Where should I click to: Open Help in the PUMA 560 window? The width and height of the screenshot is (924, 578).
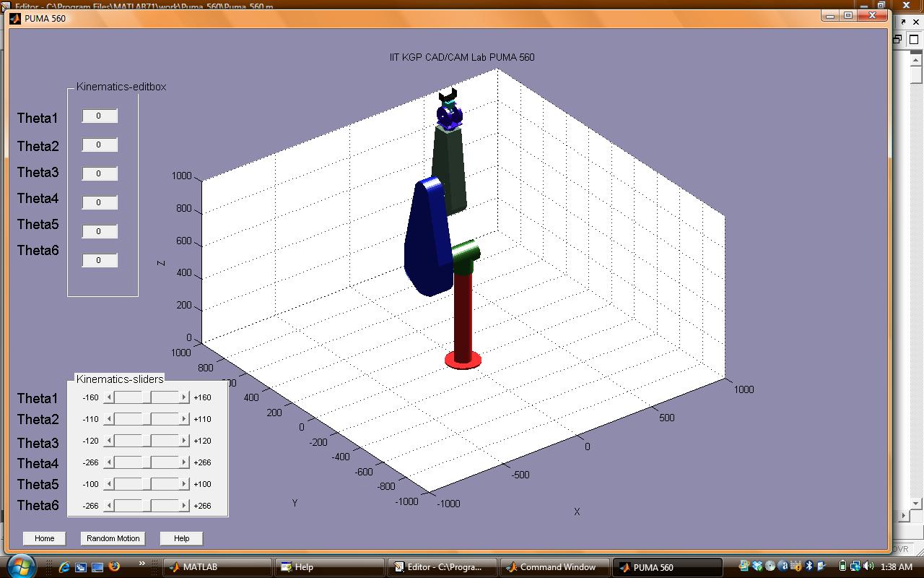[x=181, y=538]
